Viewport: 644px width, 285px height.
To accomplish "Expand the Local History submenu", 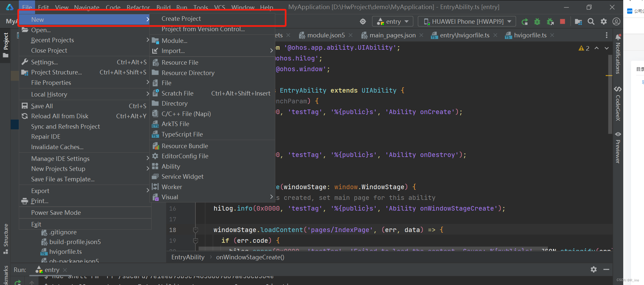I will [85, 94].
